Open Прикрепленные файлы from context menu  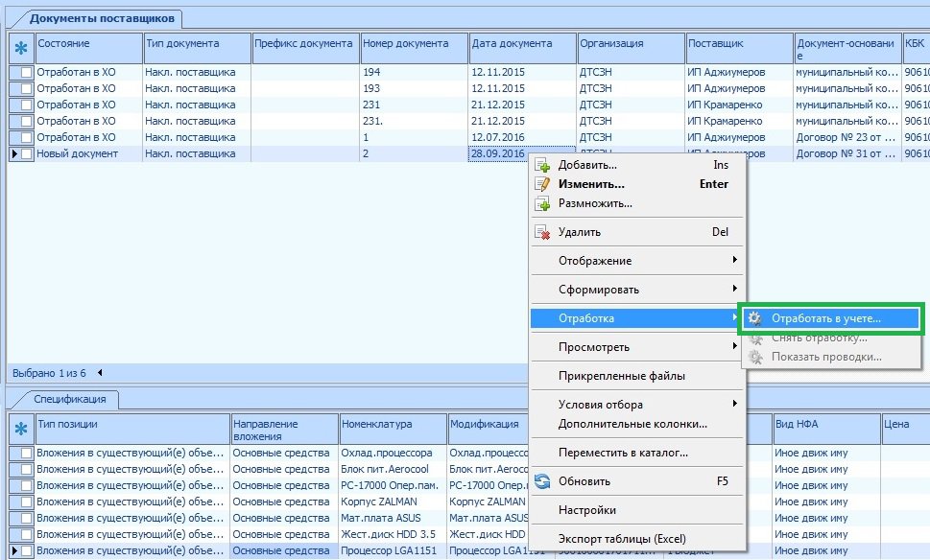[637, 376]
